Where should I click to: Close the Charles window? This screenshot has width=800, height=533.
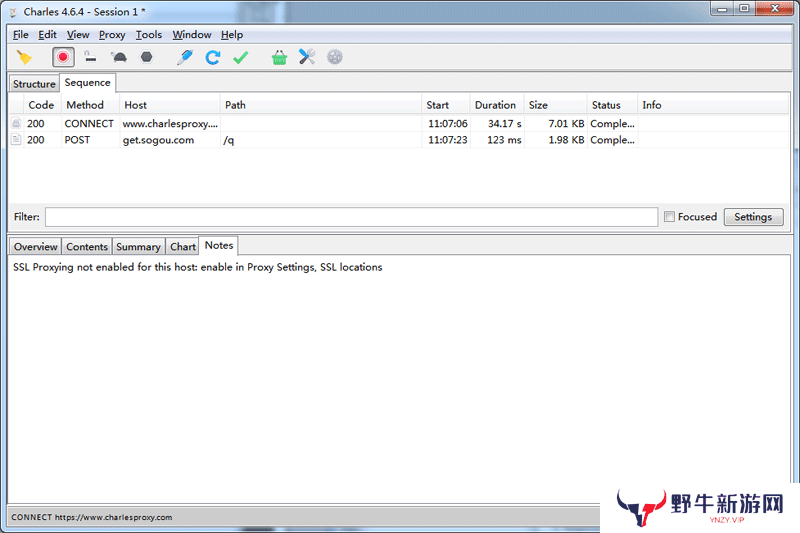[x=774, y=9]
